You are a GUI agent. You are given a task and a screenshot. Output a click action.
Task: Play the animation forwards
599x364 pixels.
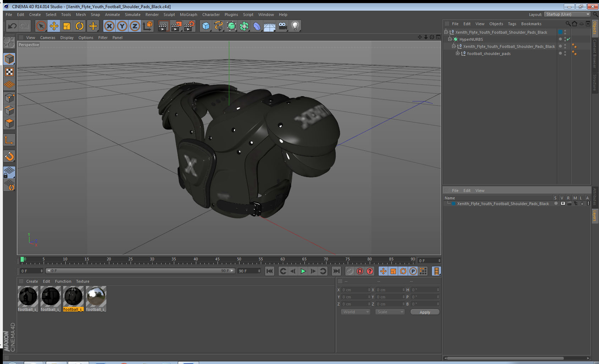[303, 271]
